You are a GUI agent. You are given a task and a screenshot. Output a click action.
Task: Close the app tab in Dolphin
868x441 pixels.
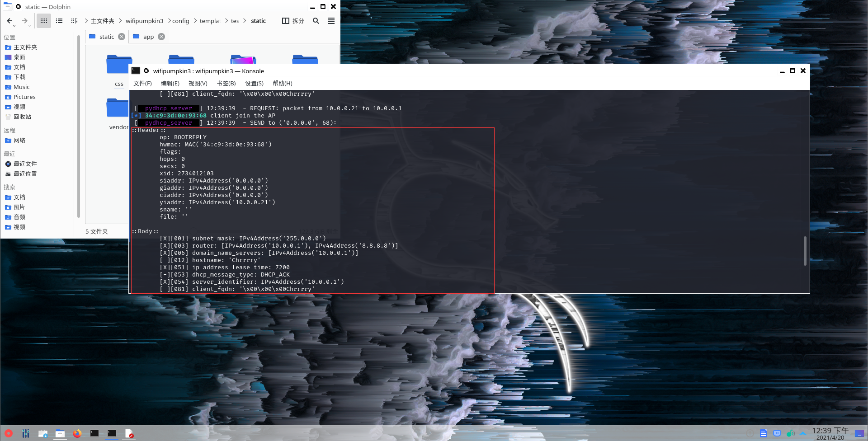tap(161, 37)
